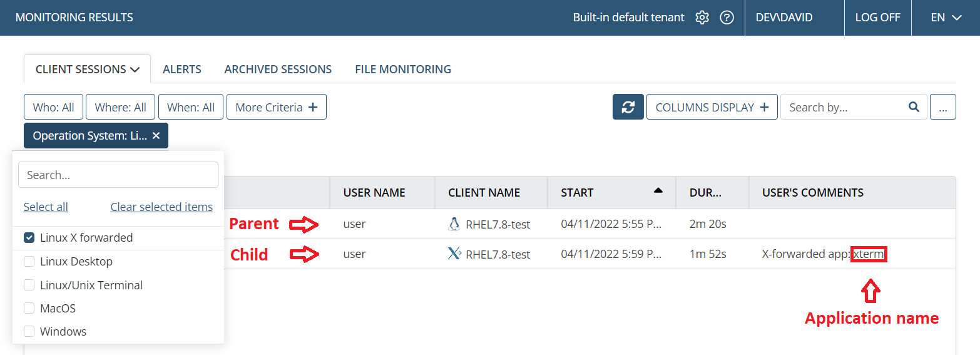Refresh the client sessions list

[628, 107]
